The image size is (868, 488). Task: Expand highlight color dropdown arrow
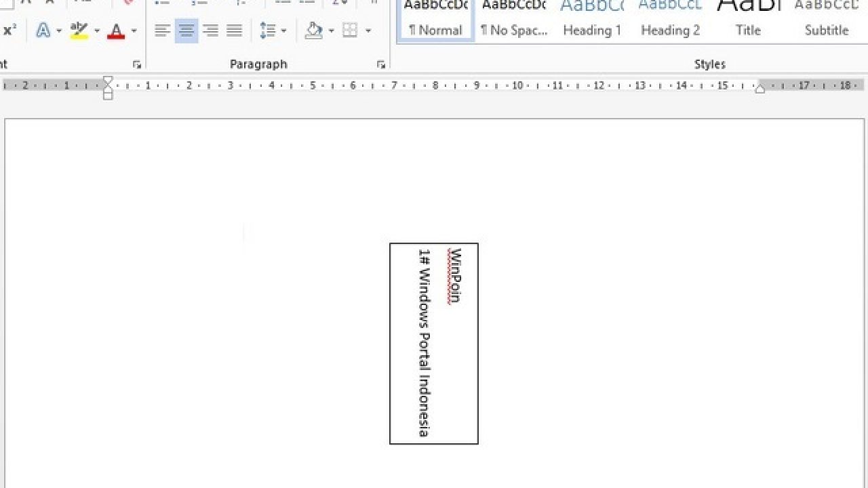click(96, 30)
